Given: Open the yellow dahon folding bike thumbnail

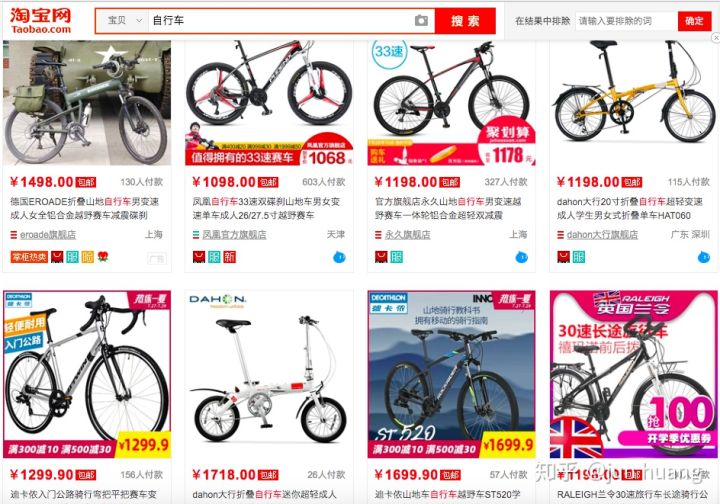Looking at the screenshot, I should tap(634, 103).
